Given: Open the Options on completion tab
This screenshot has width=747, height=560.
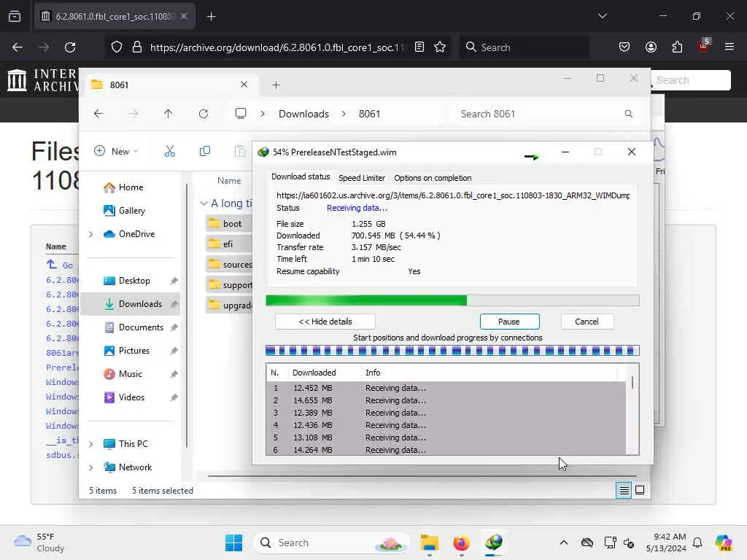Looking at the screenshot, I should pyautogui.click(x=433, y=178).
